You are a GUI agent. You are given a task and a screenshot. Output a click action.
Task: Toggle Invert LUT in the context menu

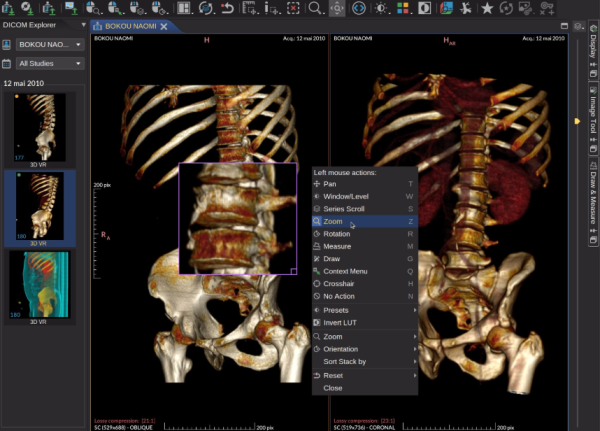[365, 323]
